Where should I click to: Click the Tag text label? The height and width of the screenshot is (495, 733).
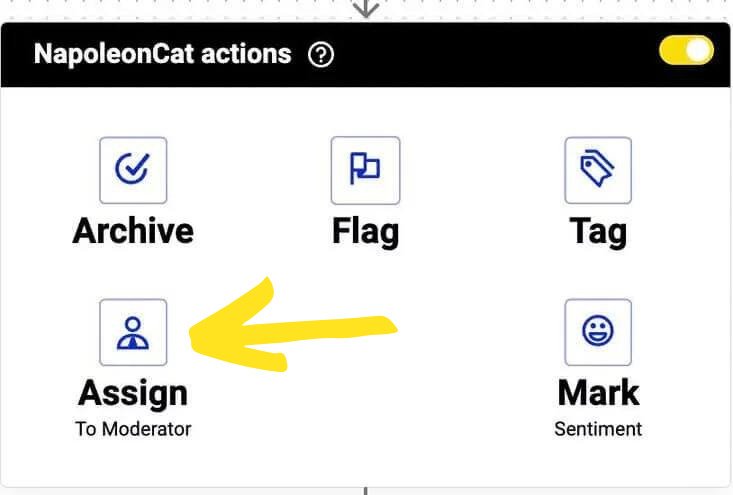(x=598, y=231)
